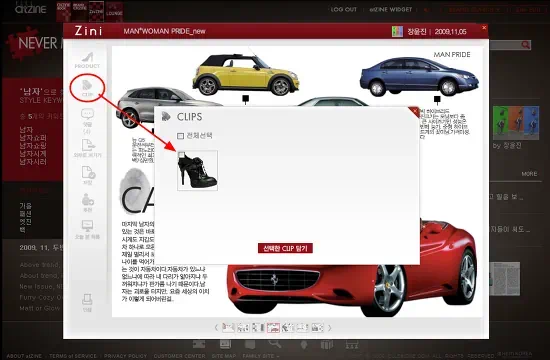This screenshot has width=550, height=360.
Task: Go to previous page thumbnails arrow
Action: tap(216, 328)
